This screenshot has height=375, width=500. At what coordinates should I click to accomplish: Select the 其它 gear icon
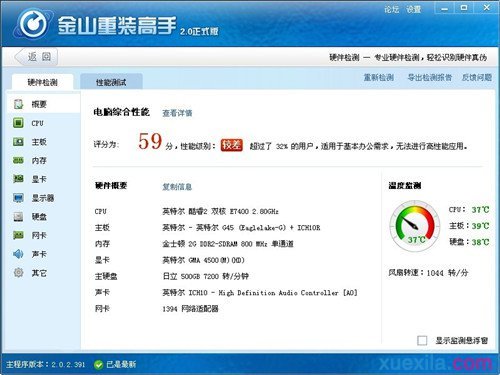[x=18, y=273]
